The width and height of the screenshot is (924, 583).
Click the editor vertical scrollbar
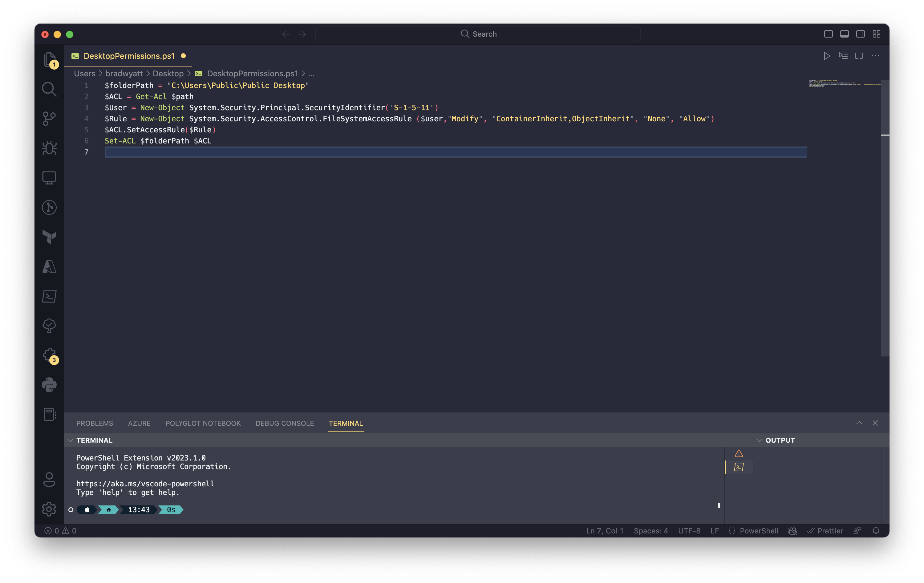(x=885, y=218)
